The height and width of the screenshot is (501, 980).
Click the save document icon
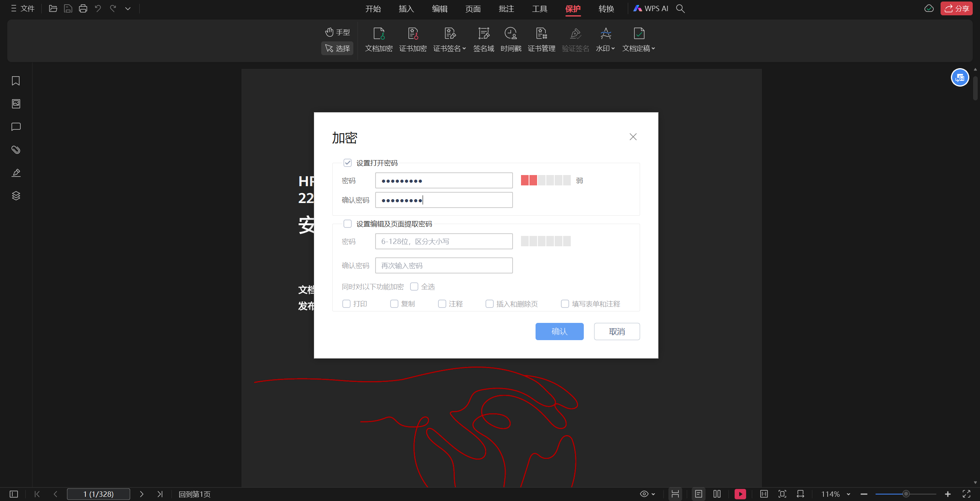(68, 8)
